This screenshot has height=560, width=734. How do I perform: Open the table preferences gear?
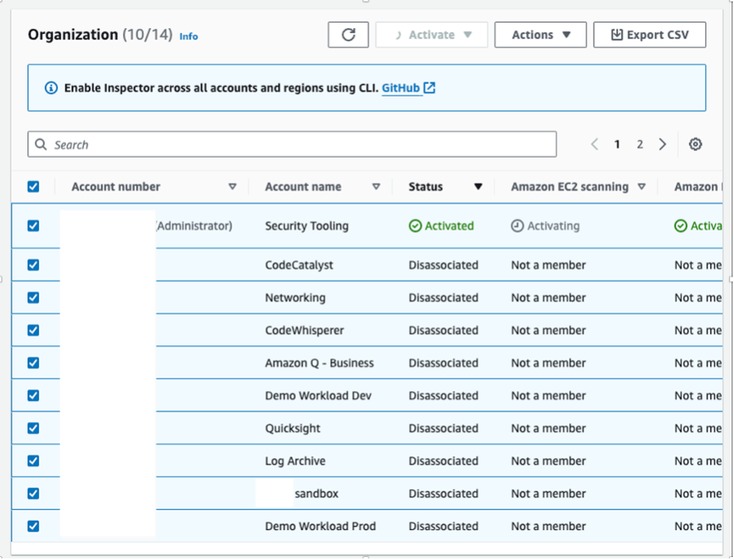point(695,144)
